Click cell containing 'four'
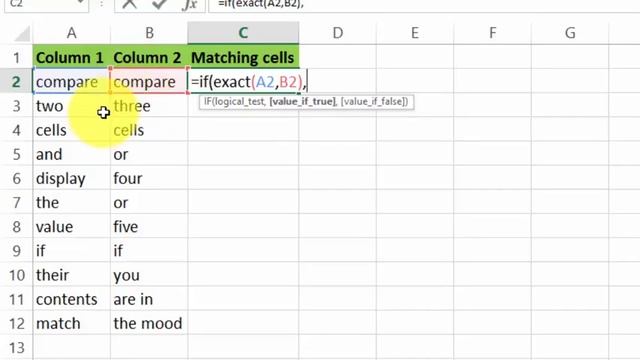This screenshot has height=360, width=640. 149,178
